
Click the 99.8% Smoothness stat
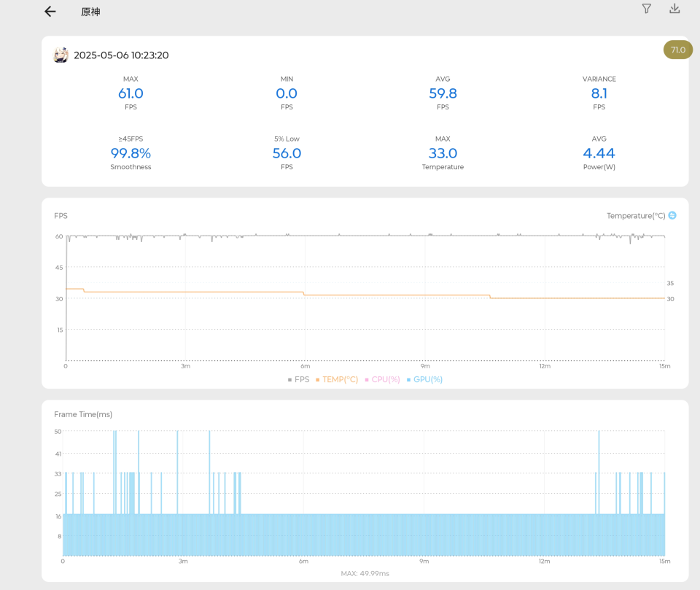pyautogui.click(x=131, y=153)
